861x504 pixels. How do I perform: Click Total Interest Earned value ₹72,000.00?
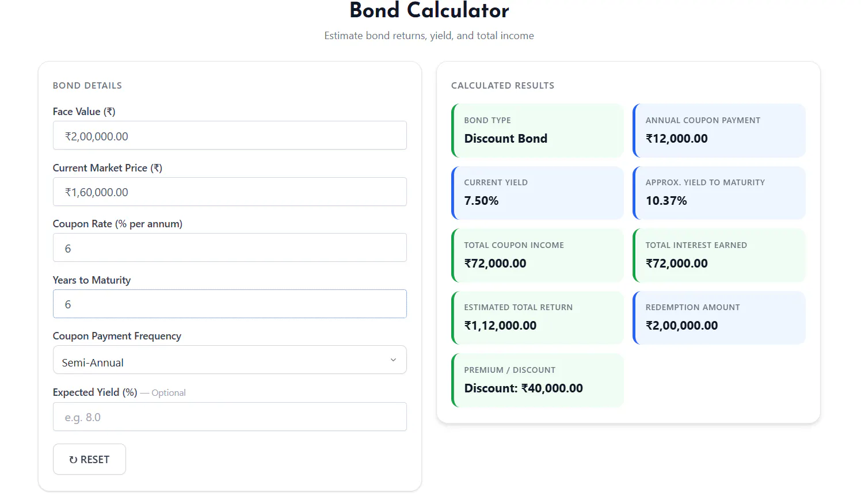click(x=677, y=264)
